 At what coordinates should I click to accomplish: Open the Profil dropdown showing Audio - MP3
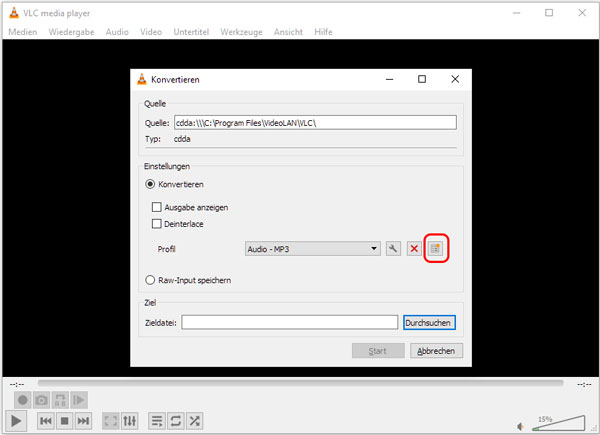tap(313, 249)
